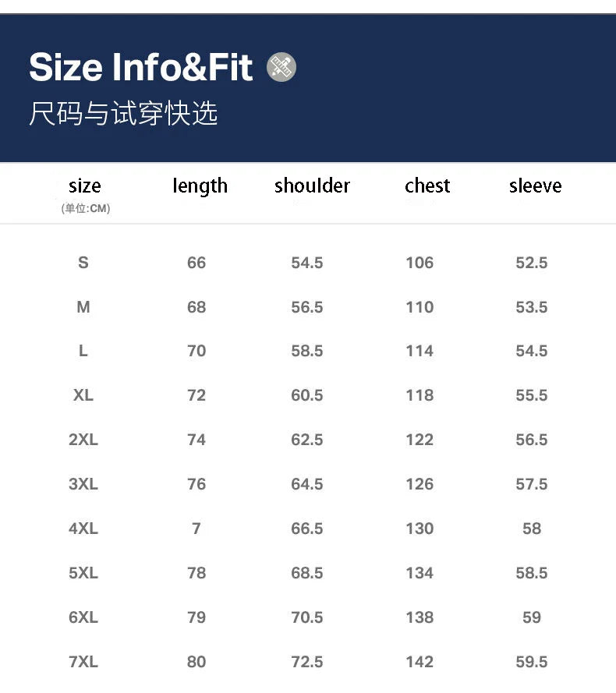Viewport: 616px width, 693px height.
Task: Click the shoulder value 58.5 for size L
Action: click(x=307, y=352)
